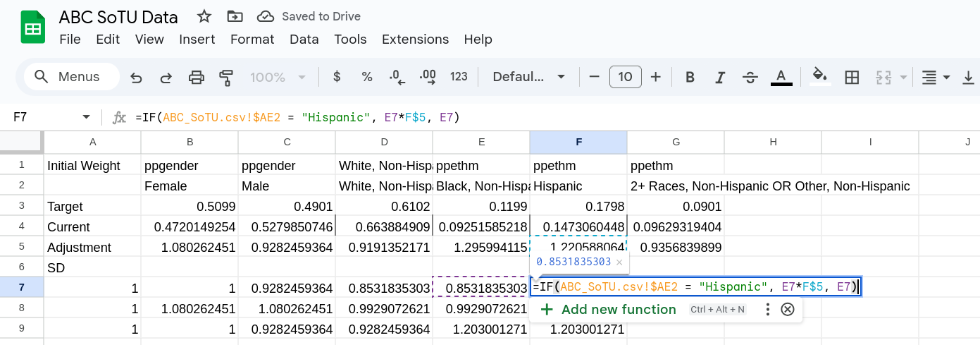
Task: Star this ABC SoTU Data document
Action: point(204,16)
